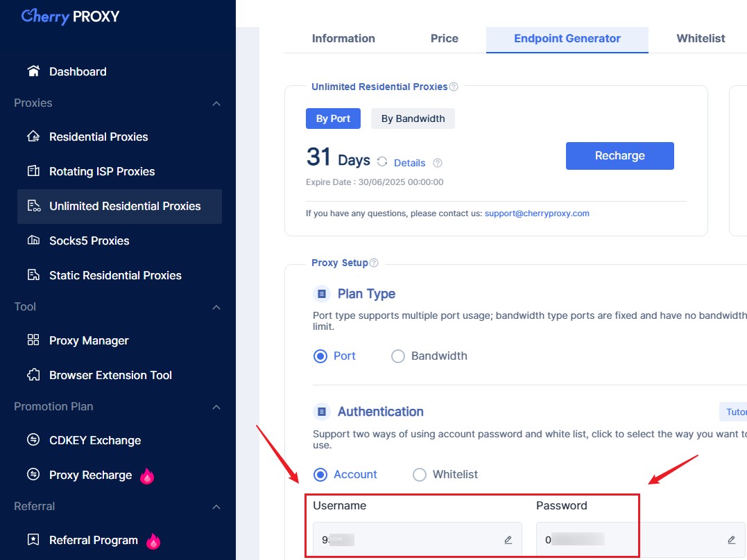The height and width of the screenshot is (560, 747).
Task: Click the Username input field
Action: coord(418,539)
